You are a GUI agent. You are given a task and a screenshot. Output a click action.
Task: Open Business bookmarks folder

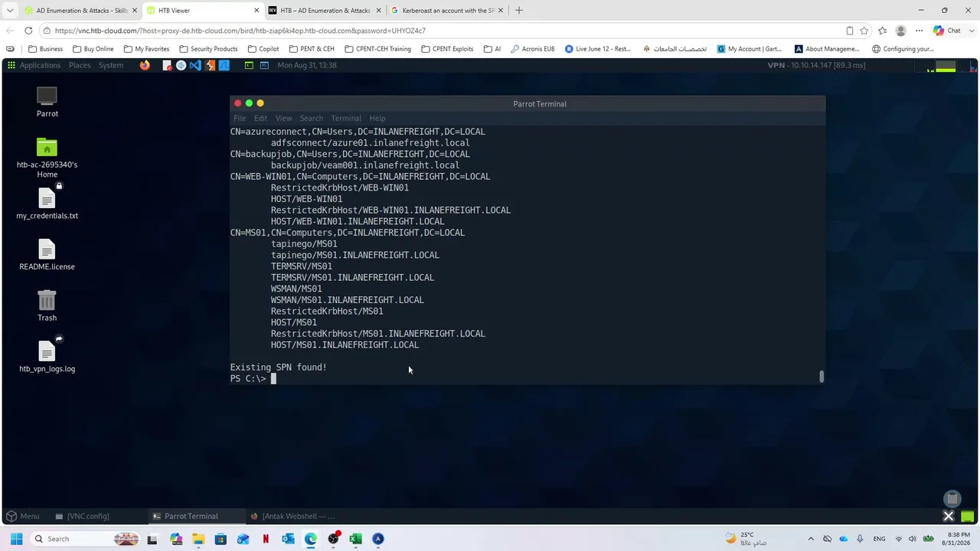tap(46, 49)
